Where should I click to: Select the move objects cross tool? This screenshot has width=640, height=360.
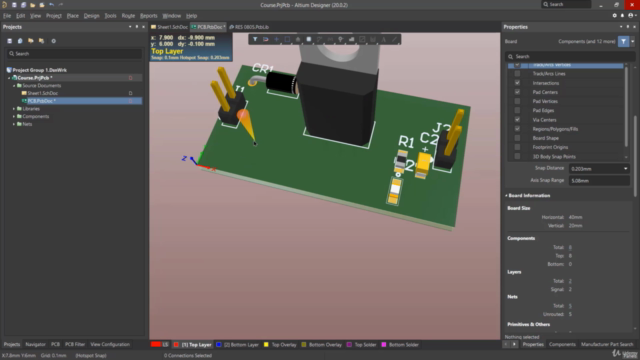[276, 39]
